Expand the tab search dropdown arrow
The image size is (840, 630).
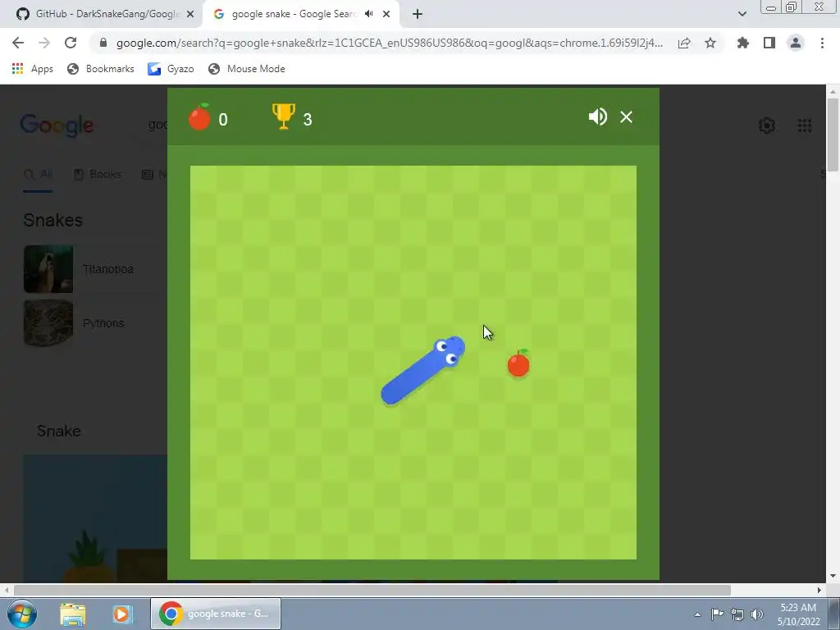coord(742,14)
